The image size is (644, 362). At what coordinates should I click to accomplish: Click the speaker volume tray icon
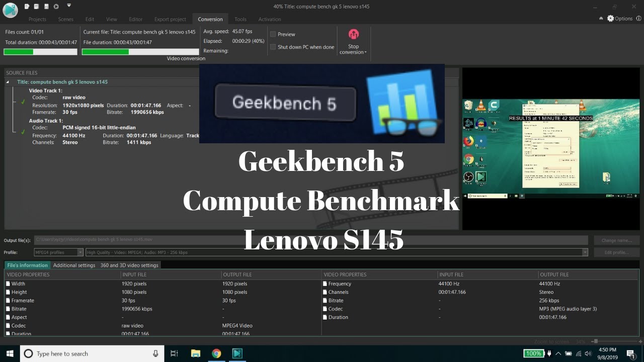pos(588,353)
